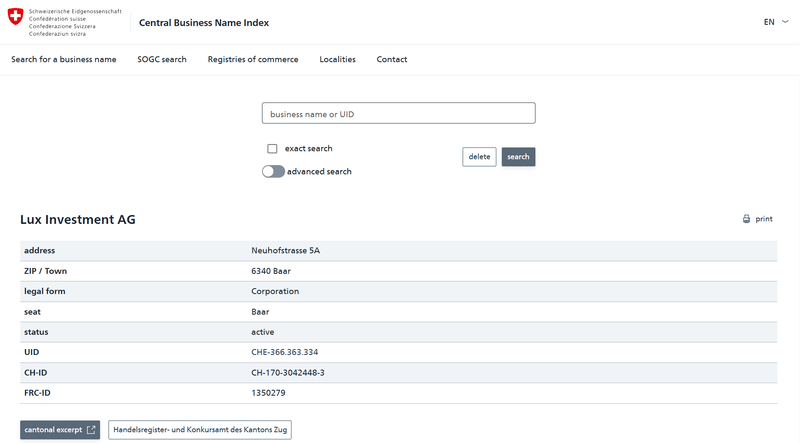
Task: Click the ZIP / Town row label
Action: (45, 271)
